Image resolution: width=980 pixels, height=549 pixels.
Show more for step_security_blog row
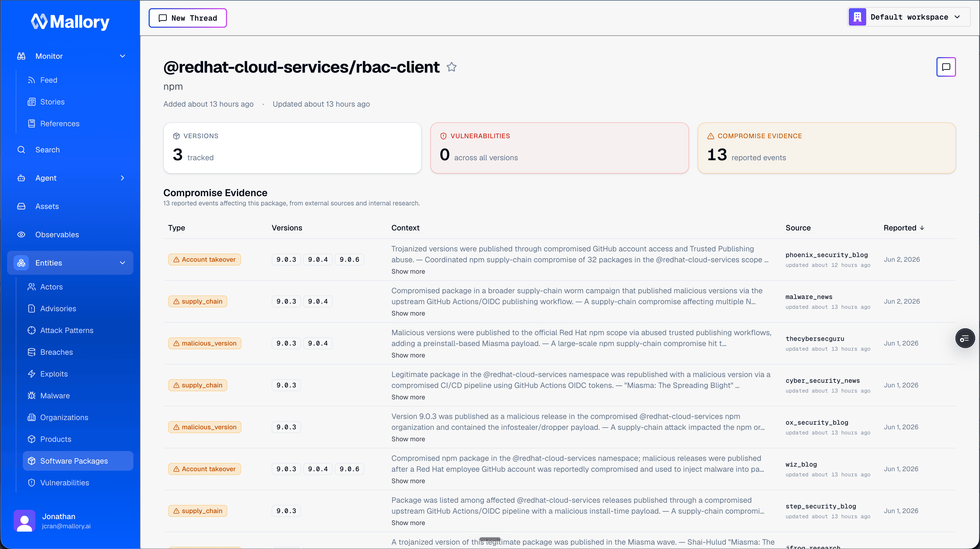[x=408, y=523]
